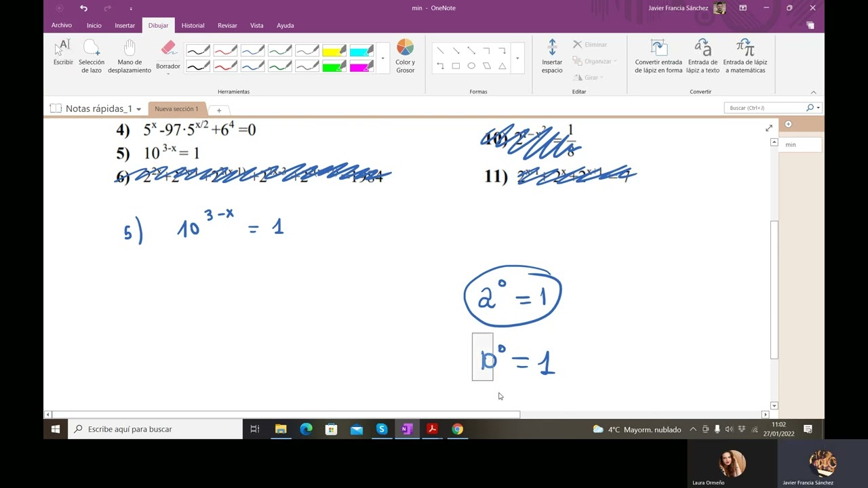The width and height of the screenshot is (868, 488).
Task: Choose the double arrow line shape
Action: [x=471, y=51]
